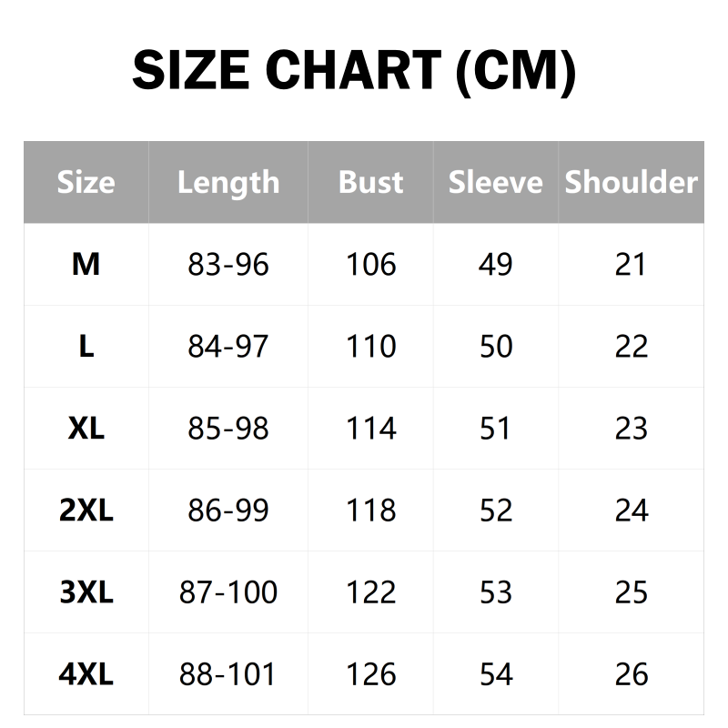Screen dimensions: 728x728
Task: Select the Shoulder column header
Action: [631, 182]
